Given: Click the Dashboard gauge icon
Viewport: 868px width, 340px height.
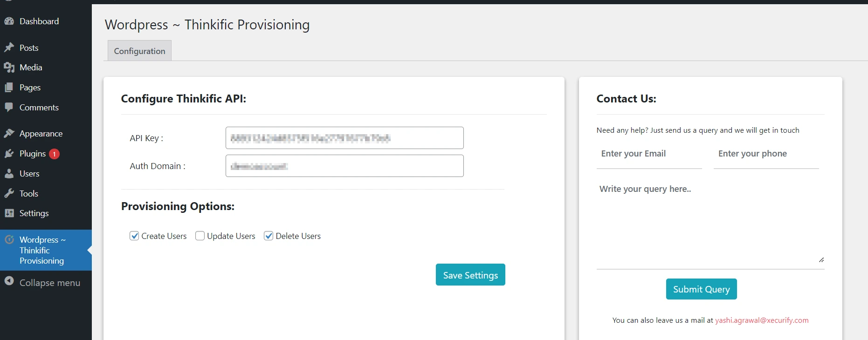Looking at the screenshot, I should pos(9,21).
